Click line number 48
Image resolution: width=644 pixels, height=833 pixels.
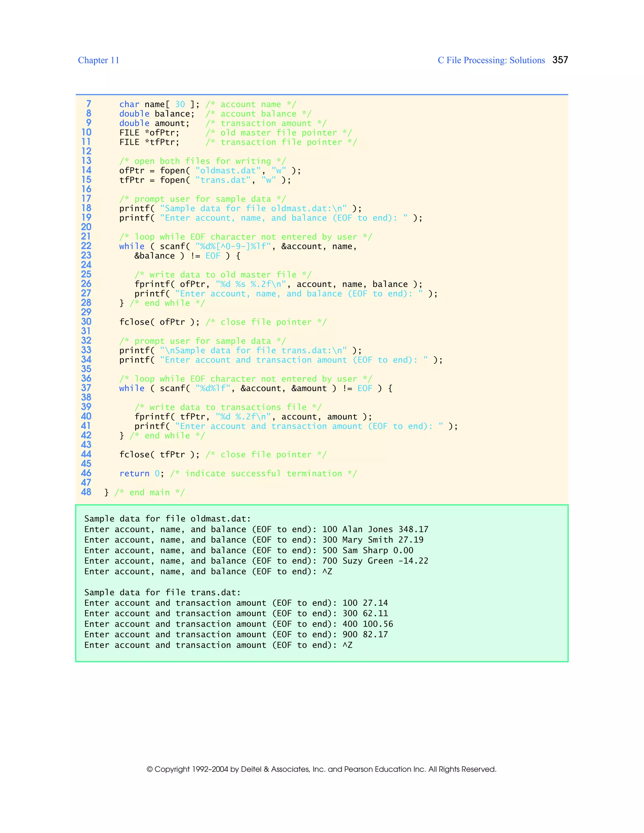pyautogui.click(x=86, y=492)
